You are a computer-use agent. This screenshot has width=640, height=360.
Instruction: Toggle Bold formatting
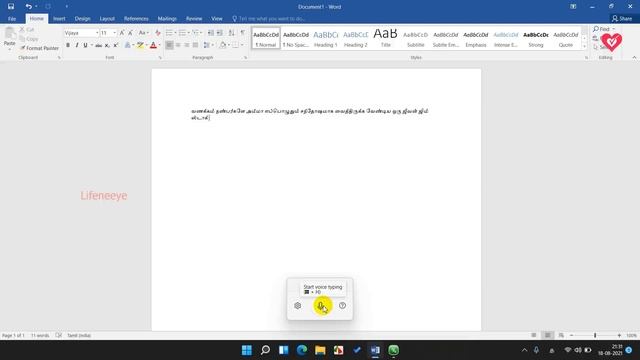pos(68,45)
